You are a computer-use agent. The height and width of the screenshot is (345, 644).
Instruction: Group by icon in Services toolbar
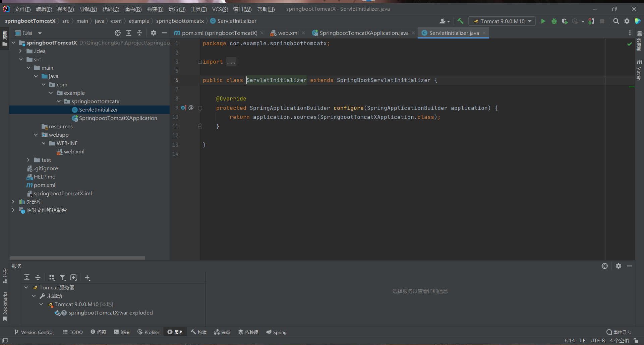(x=52, y=277)
